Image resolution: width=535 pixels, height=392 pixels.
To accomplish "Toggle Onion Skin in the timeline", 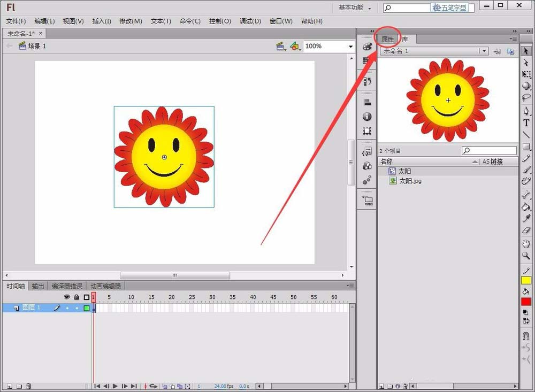I will (x=164, y=386).
